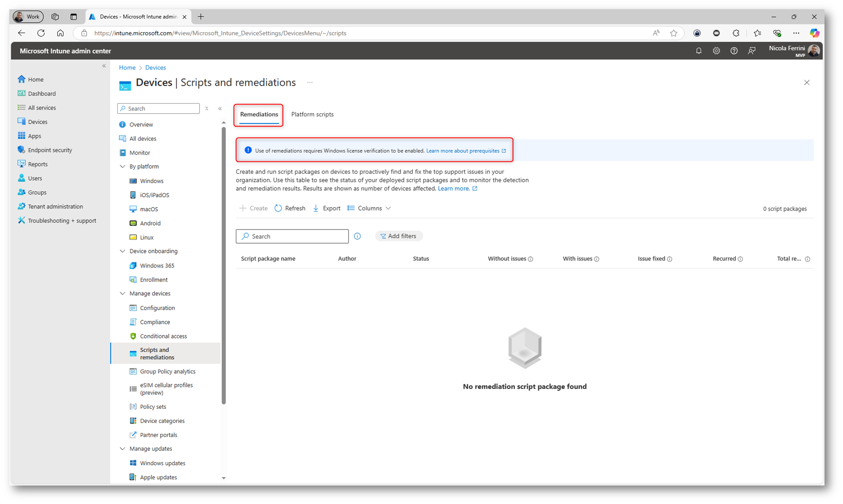Click the Refresh button
The width and height of the screenshot is (843, 504).
click(290, 208)
